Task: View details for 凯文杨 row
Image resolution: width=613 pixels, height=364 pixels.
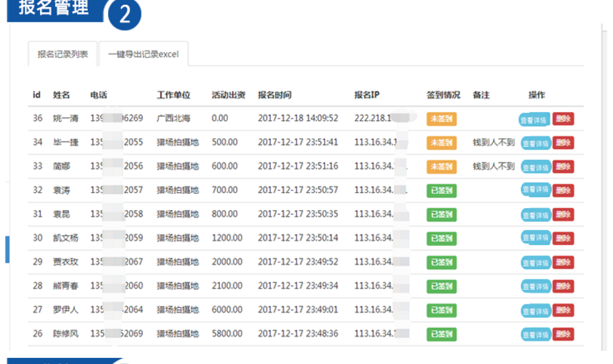Action: pyautogui.click(x=535, y=238)
